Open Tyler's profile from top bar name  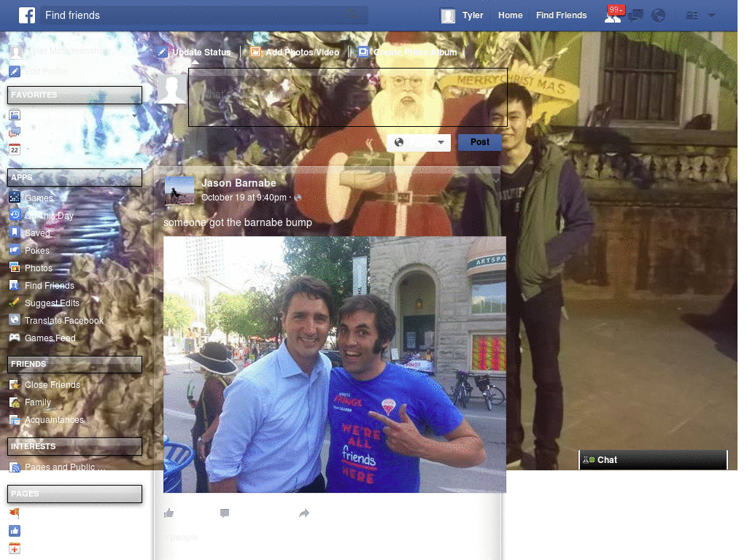(x=473, y=15)
